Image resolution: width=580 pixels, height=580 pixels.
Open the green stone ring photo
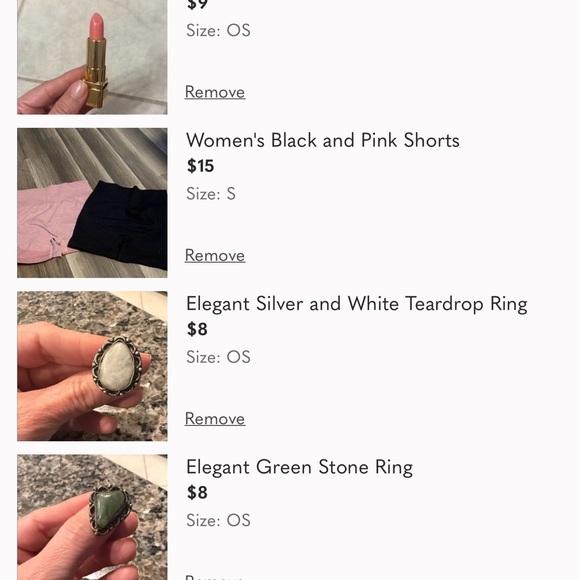(92, 517)
